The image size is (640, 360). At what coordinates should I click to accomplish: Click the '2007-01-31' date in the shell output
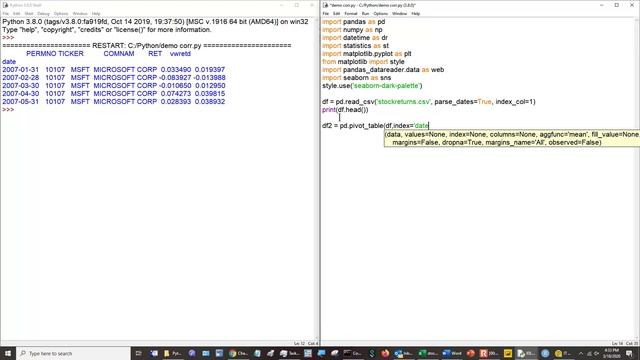pos(20,70)
